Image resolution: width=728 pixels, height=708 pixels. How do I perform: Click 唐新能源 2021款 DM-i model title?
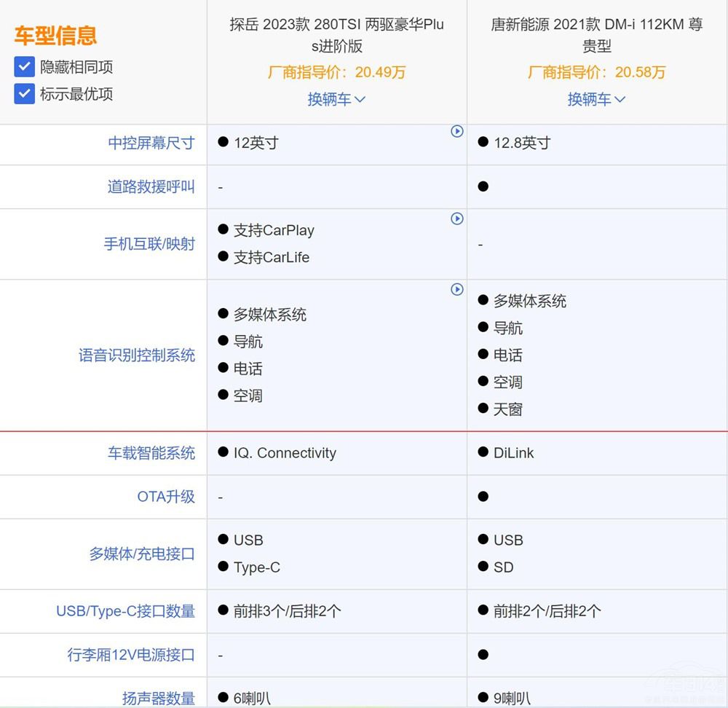click(x=596, y=35)
